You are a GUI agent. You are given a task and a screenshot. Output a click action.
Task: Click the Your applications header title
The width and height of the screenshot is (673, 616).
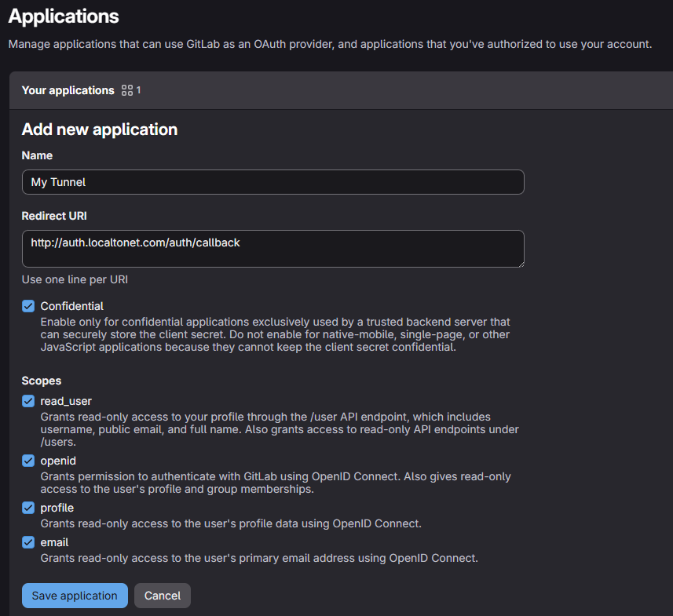68,90
